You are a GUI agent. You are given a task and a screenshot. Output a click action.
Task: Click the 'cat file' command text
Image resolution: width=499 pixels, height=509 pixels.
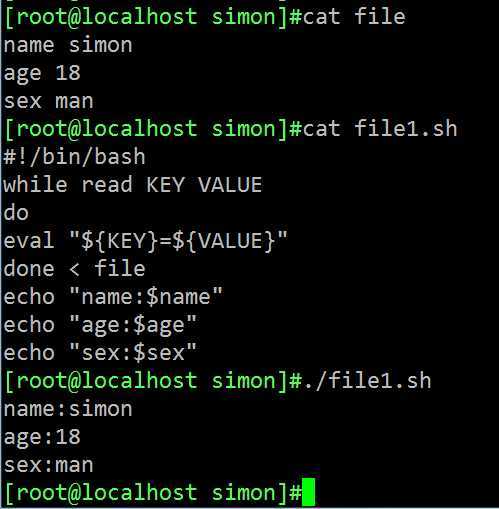click(354, 17)
